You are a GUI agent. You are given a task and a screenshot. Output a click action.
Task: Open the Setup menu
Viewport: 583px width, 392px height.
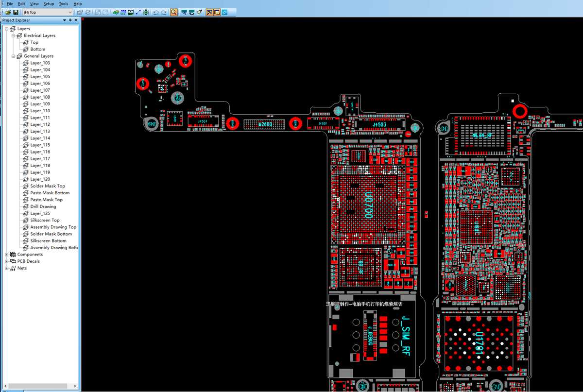[x=49, y=3]
